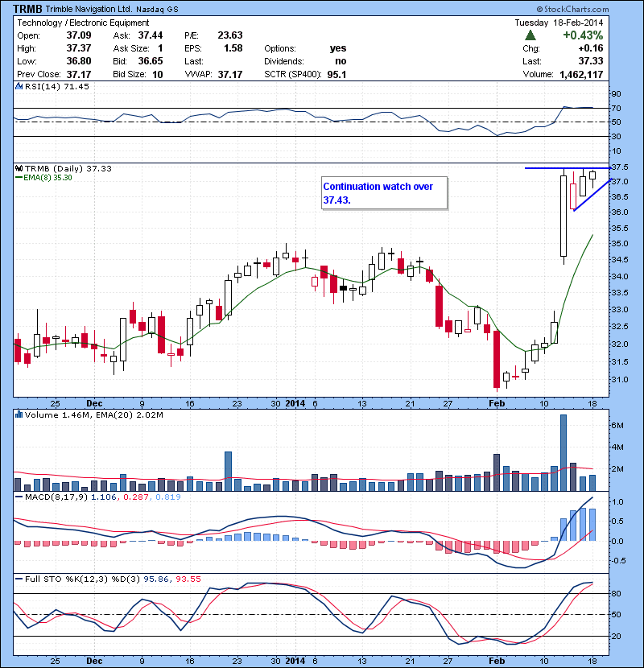Click the MACD(8,17,9) panel label
644x668 pixels.
56,497
